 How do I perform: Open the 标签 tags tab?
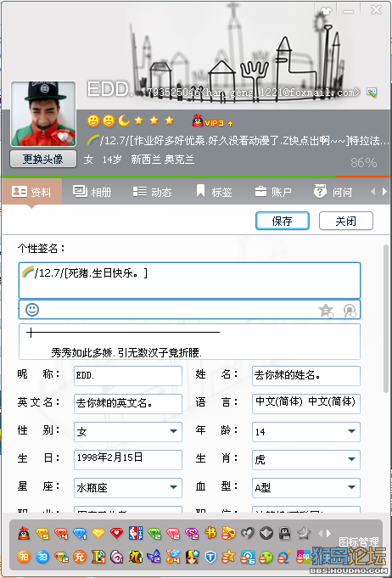(x=214, y=192)
